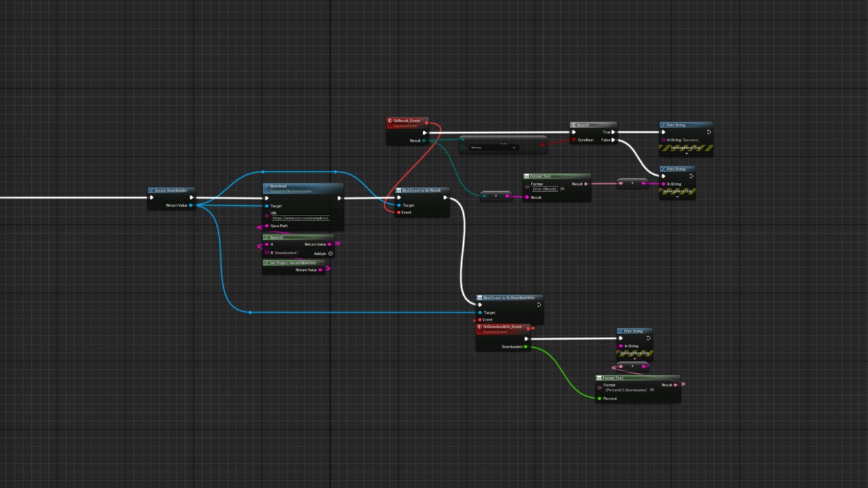Click In String pin on error Print String
This screenshot has height=488, width=868.
663,184
